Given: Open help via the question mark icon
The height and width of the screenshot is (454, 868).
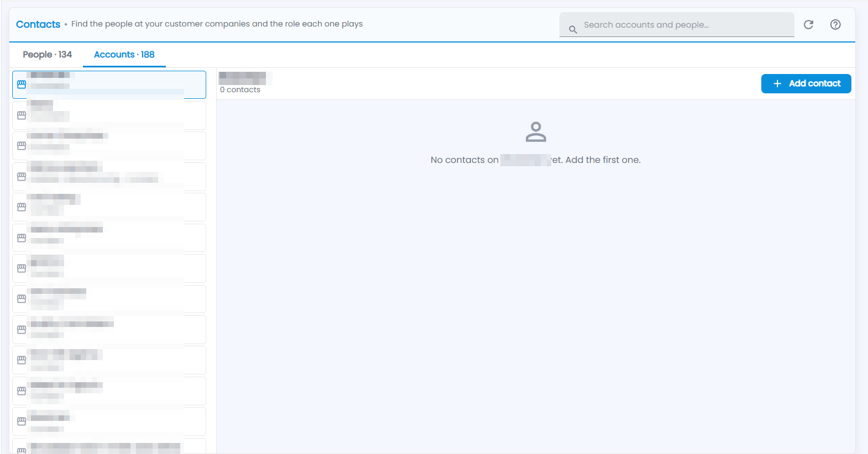Looking at the screenshot, I should point(835,24).
